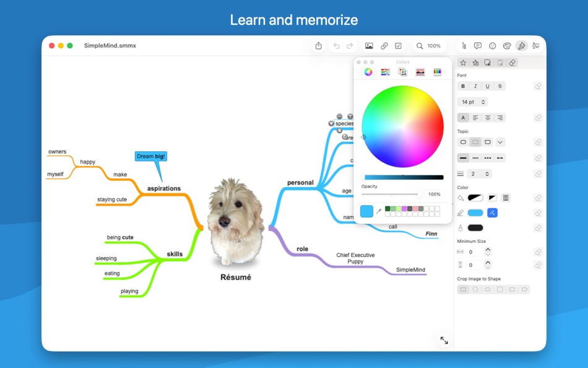Open the emoji/stickers picker in the toolbar
The height and width of the screenshot is (368, 588).
pos(493,45)
